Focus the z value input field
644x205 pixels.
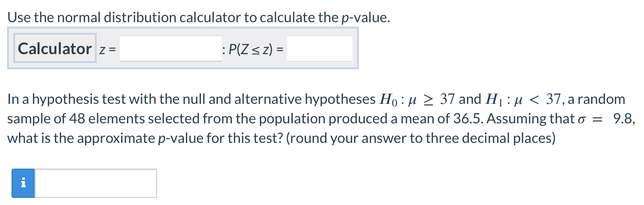point(171,49)
